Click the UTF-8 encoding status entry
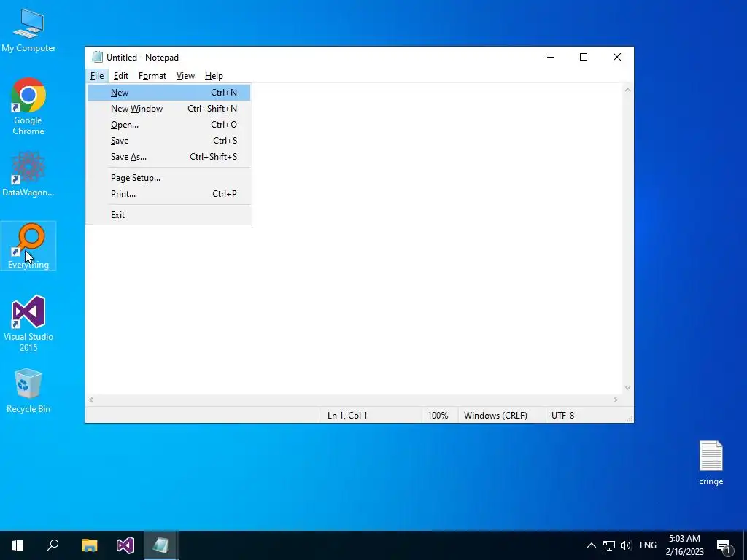 [562, 415]
